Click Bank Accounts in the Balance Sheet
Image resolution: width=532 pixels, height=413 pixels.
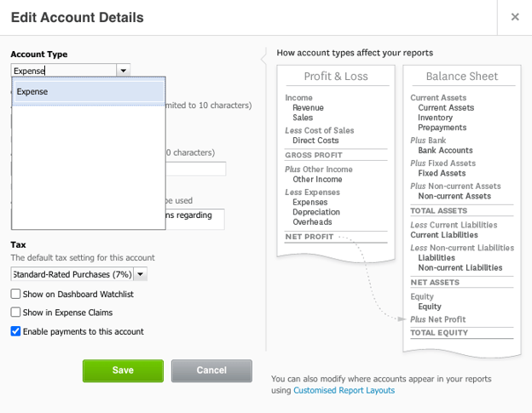click(x=445, y=151)
